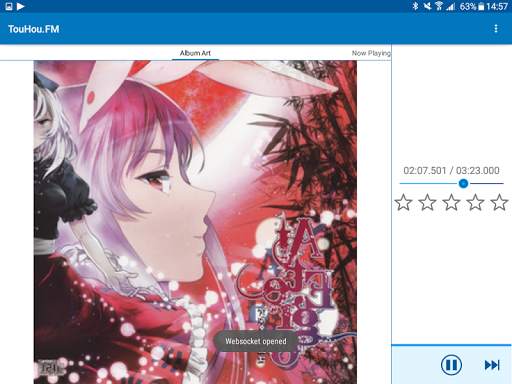Switch to the Album Art tab
512x384 pixels.
[x=195, y=53]
